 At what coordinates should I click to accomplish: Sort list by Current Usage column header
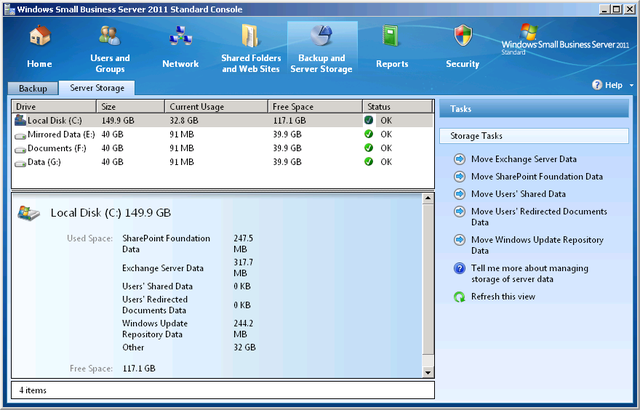click(216, 106)
